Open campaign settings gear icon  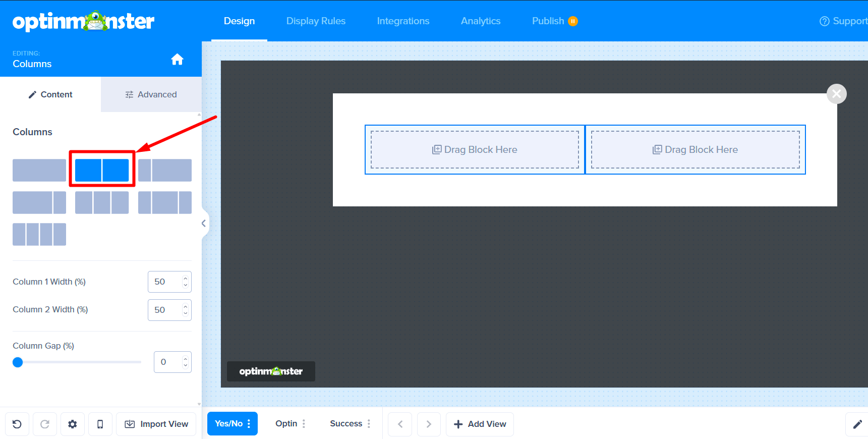[73, 424]
